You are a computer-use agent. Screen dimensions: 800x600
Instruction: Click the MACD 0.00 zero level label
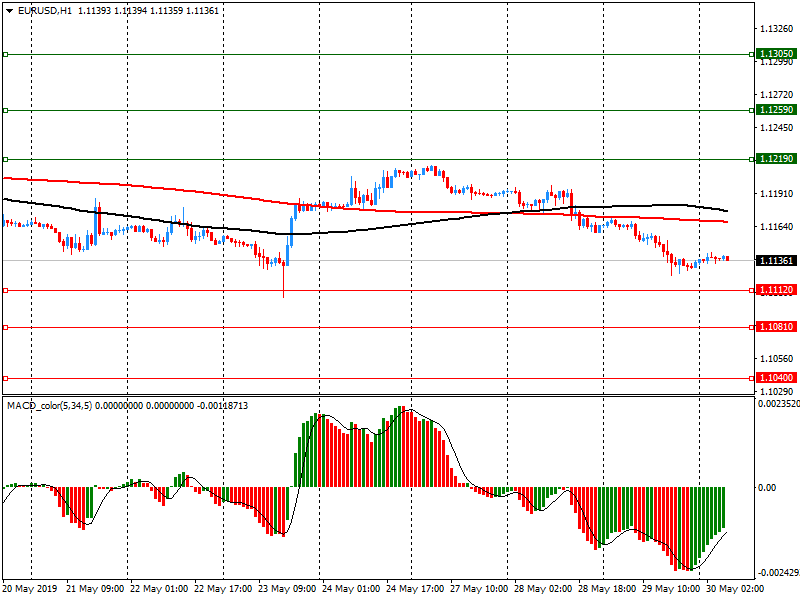pos(766,487)
